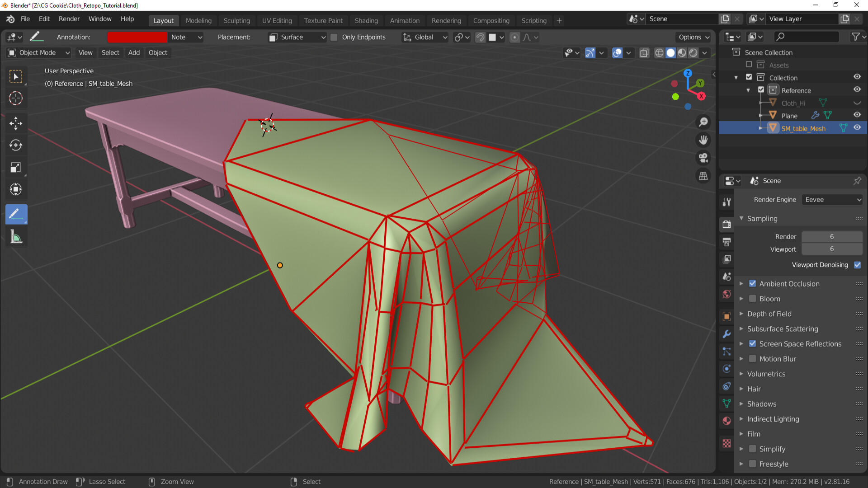The height and width of the screenshot is (488, 868).
Task: Select the Transform tool
Action: pos(16,189)
